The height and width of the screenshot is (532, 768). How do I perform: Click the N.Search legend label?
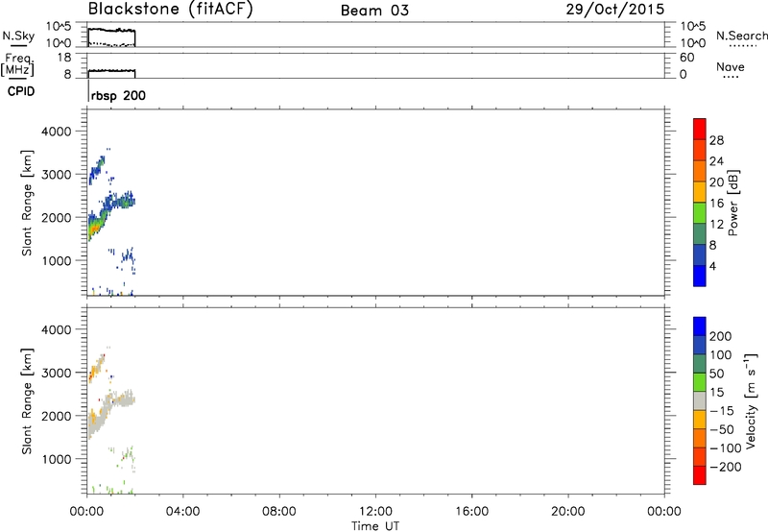click(741, 36)
